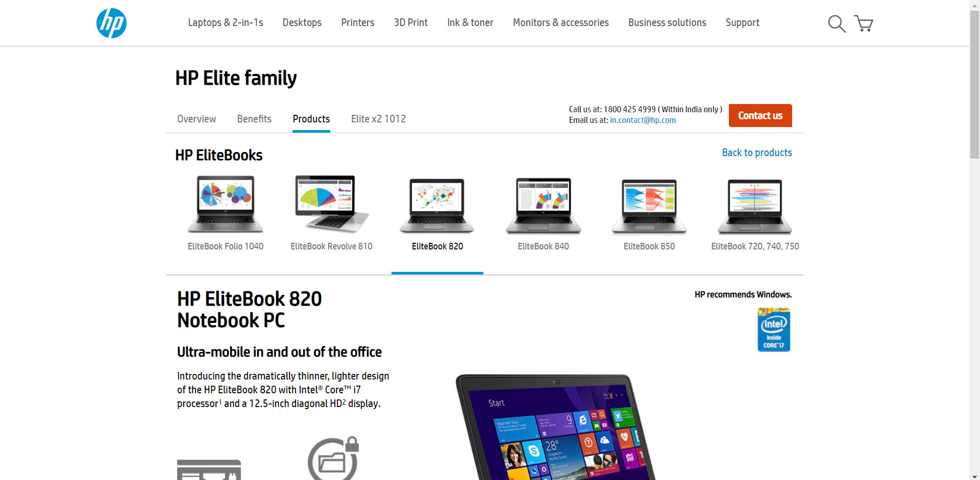
Task: Choose the EliteBook 840 laptop thumbnail
Action: pyautogui.click(x=544, y=206)
